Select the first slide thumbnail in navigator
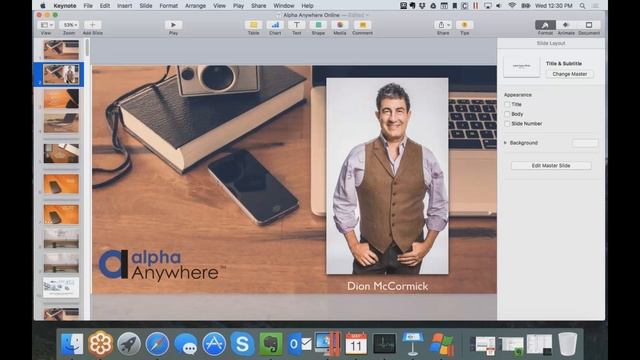This screenshot has width=640, height=360. click(61, 50)
